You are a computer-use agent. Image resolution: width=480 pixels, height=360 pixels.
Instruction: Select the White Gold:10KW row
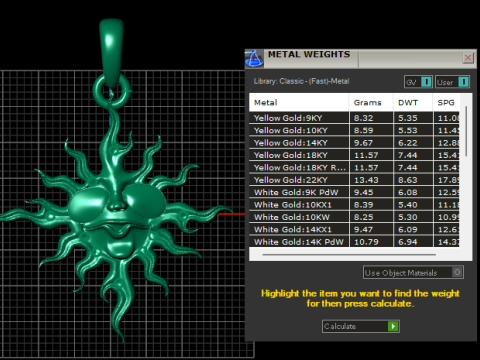click(354, 217)
